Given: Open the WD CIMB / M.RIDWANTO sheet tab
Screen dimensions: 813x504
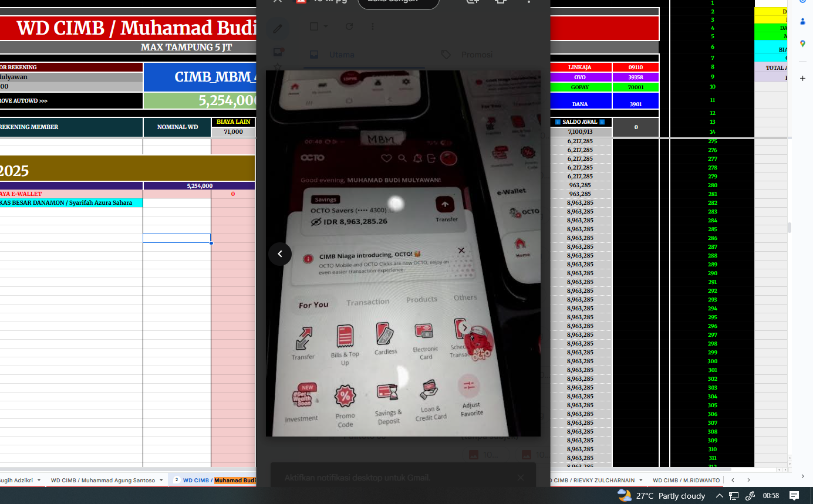Looking at the screenshot, I should click(686, 480).
